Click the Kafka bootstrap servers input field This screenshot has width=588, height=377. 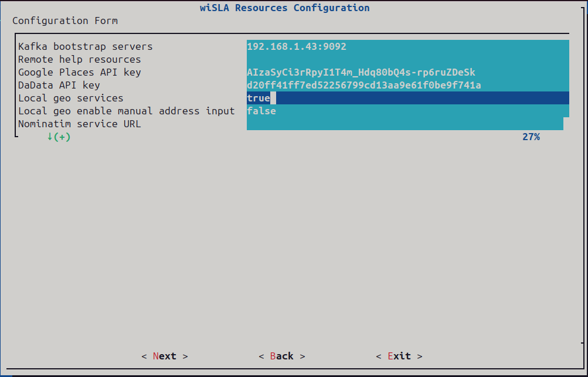click(x=407, y=46)
